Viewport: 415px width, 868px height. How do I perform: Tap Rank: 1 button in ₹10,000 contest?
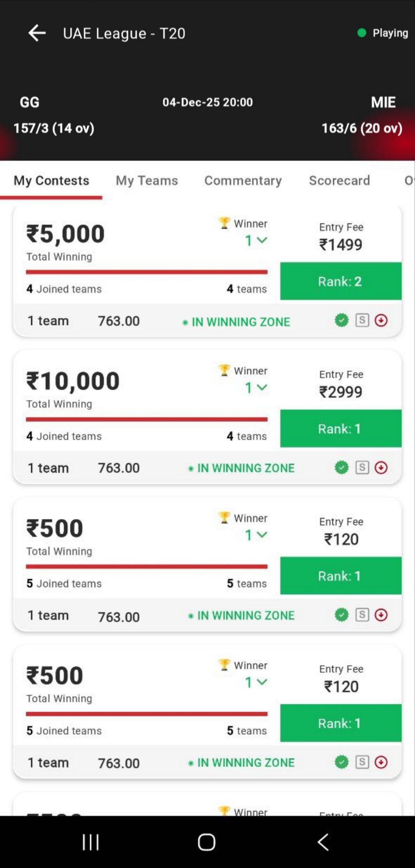340,428
